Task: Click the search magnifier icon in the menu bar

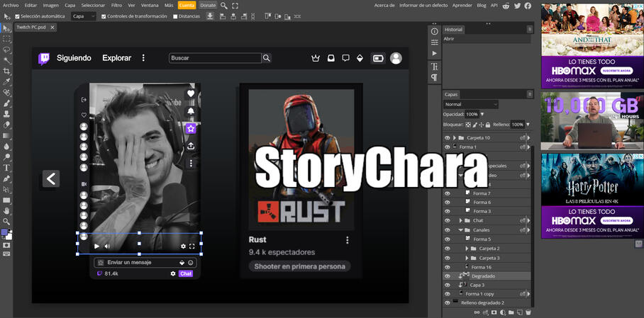Action: click(x=224, y=5)
